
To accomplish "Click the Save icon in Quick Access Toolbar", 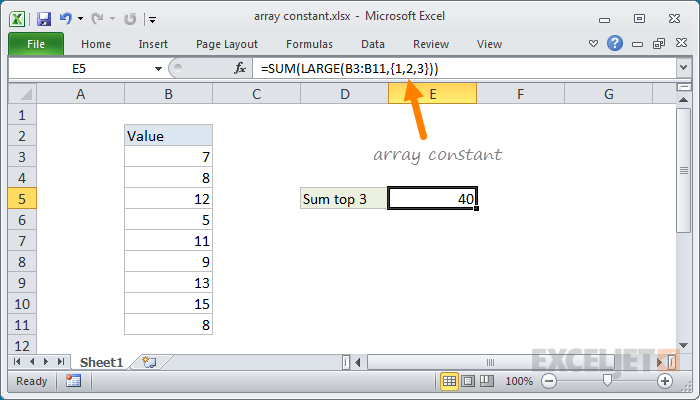I will [x=43, y=17].
